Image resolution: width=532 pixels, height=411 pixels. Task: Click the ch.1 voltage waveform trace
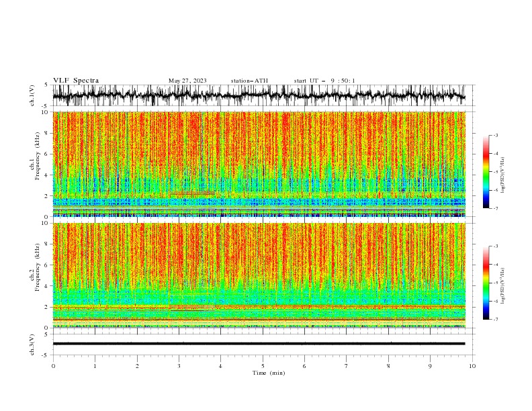point(259,95)
